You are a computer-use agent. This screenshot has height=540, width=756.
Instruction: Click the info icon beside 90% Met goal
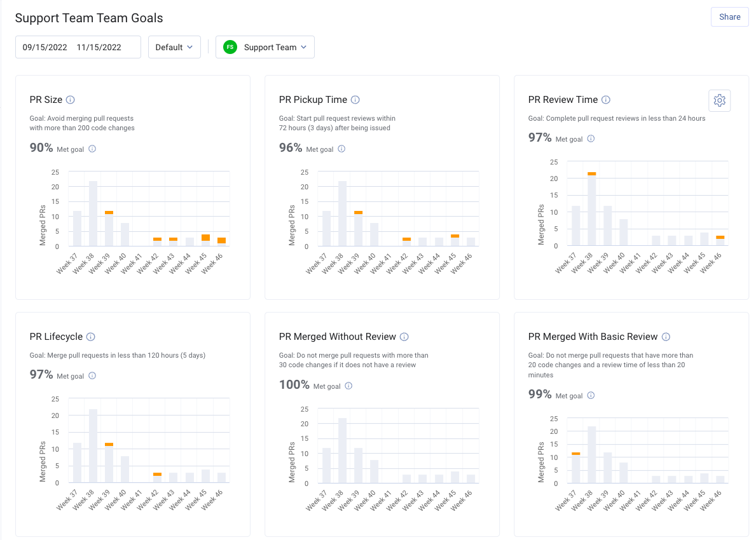pyautogui.click(x=93, y=149)
